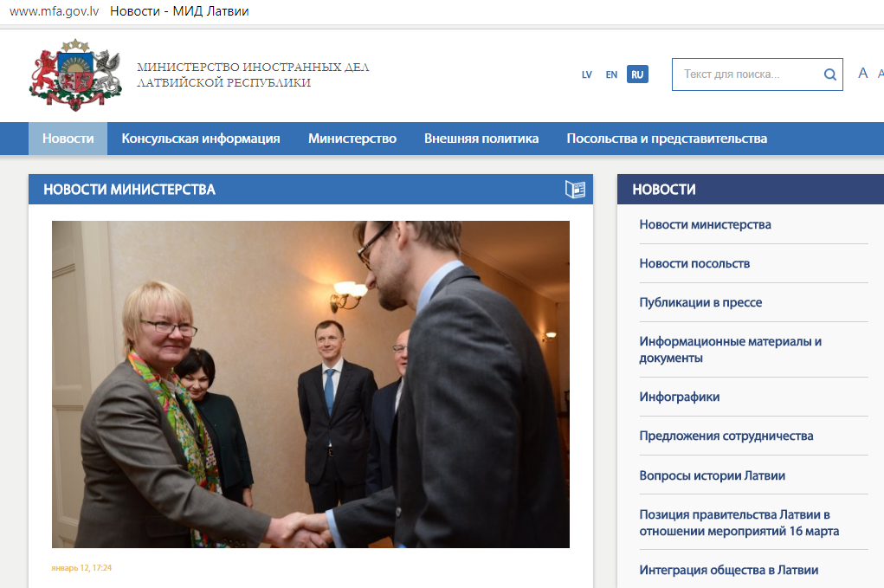Open Вопросы истории Латвии link
The image size is (884, 588).
[x=712, y=475]
